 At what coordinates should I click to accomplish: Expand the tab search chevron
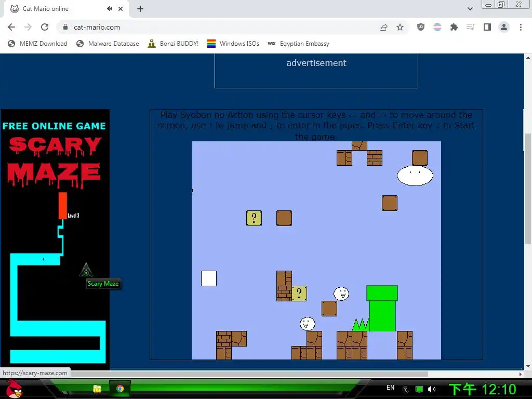(470, 9)
